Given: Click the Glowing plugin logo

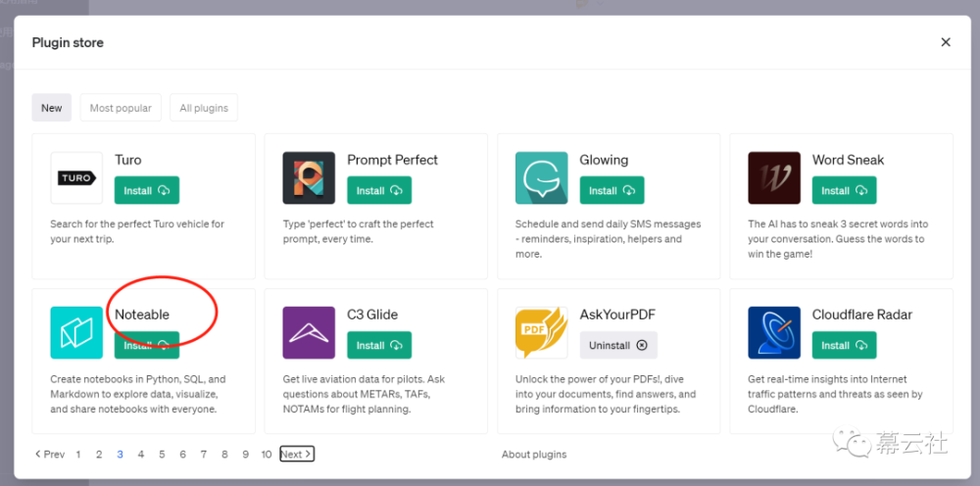Looking at the screenshot, I should pyautogui.click(x=542, y=178).
